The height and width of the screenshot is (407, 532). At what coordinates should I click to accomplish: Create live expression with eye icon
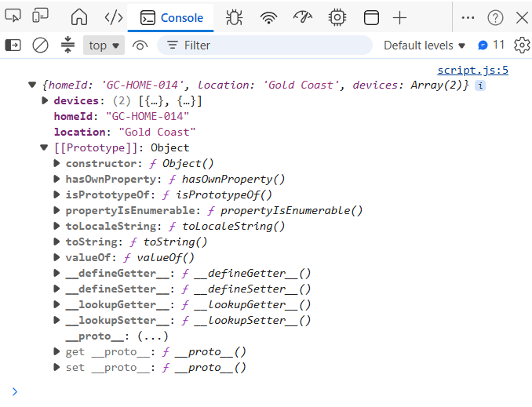[x=140, y=45]
